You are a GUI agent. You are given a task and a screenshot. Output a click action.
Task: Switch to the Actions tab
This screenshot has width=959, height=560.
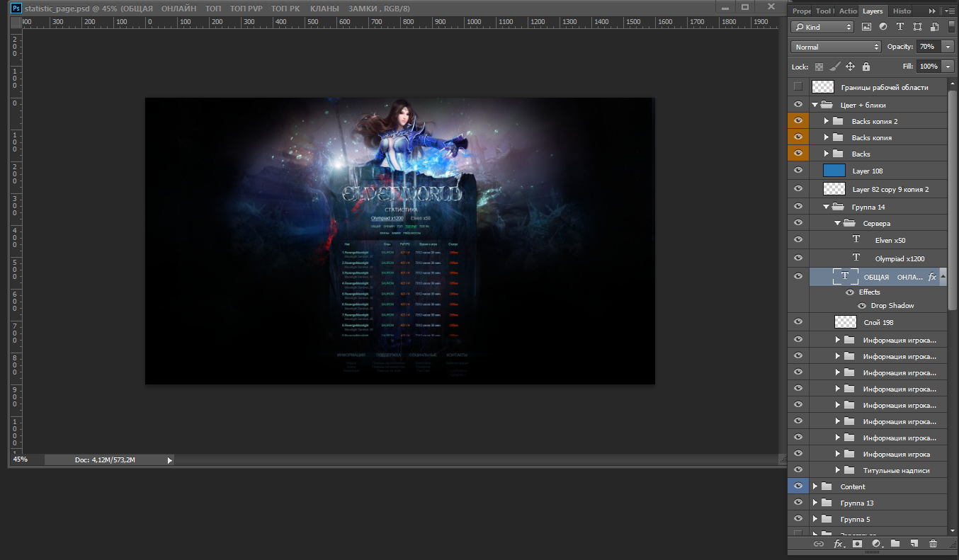click(x=847, y=11)
